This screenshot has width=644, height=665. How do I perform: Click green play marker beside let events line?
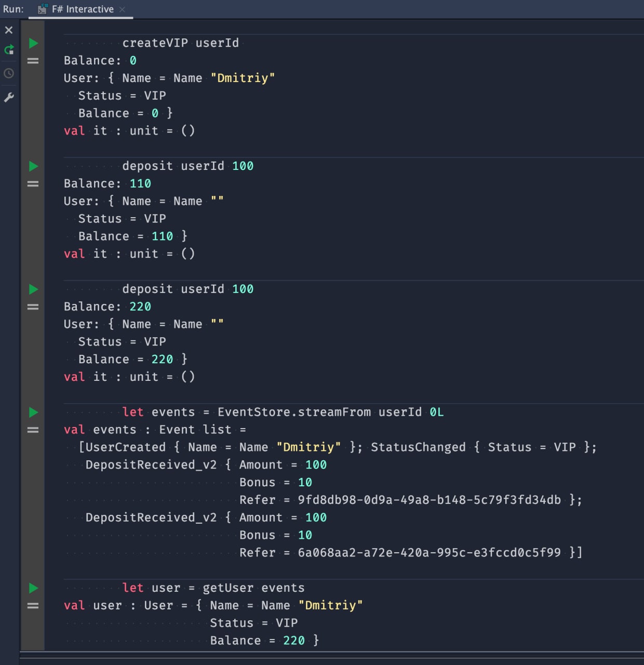(x=33, y=413)
